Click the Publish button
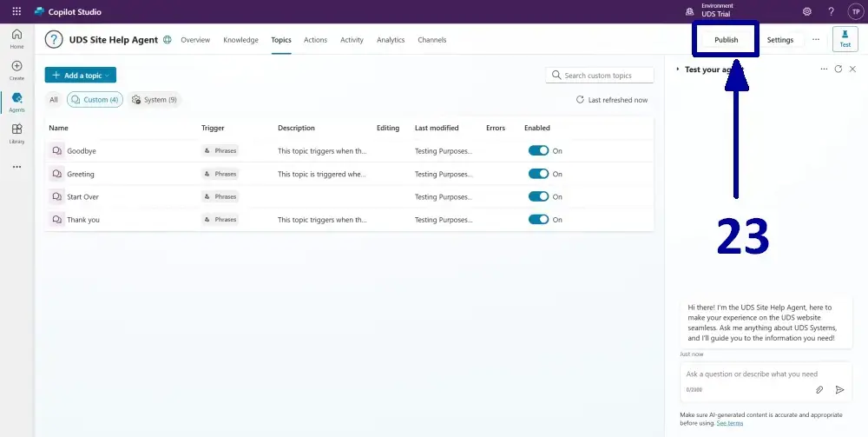The width and height of the screenshot is (868, 437). 726,40
